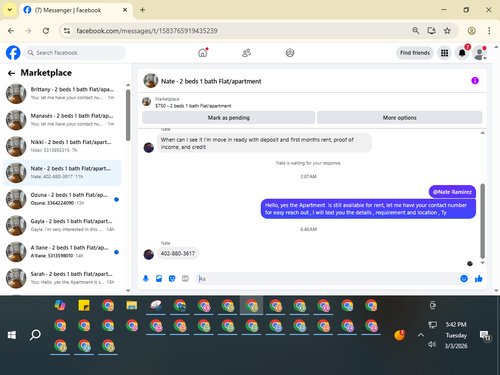Open the Gayla conversation
The height and width of the screenshot is (375, 500).
[x=62, y=225]
